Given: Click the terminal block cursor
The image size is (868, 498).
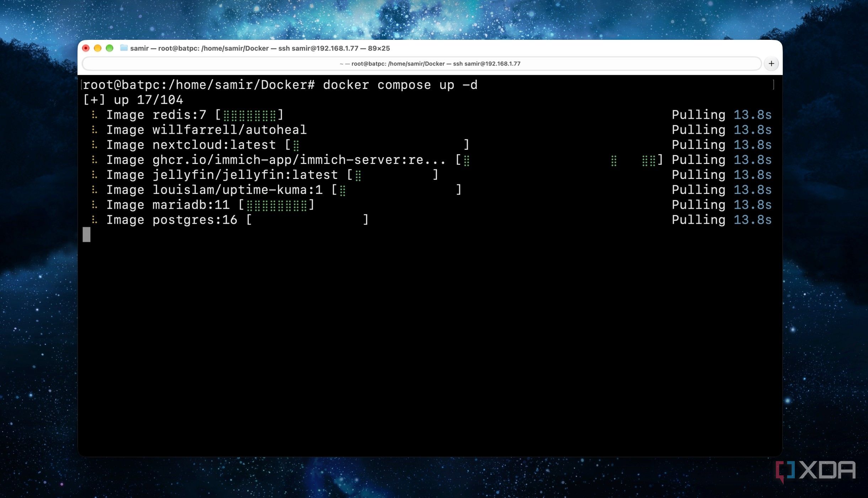Looking at the screenshot, I should (x=86, y=234).
